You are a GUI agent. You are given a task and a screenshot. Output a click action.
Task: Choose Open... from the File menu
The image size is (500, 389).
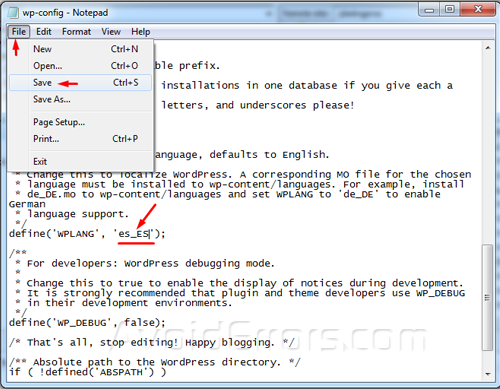coord(80,66)
